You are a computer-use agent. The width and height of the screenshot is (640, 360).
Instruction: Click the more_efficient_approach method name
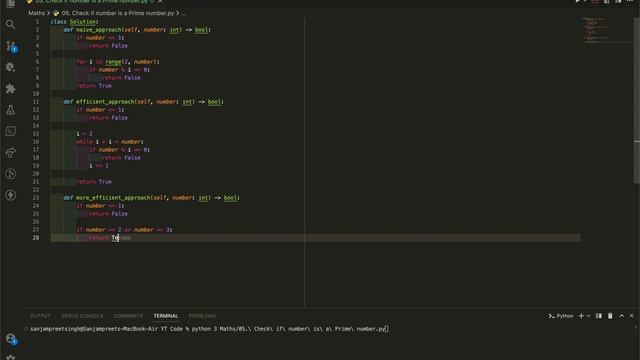[x=113, y=198]
